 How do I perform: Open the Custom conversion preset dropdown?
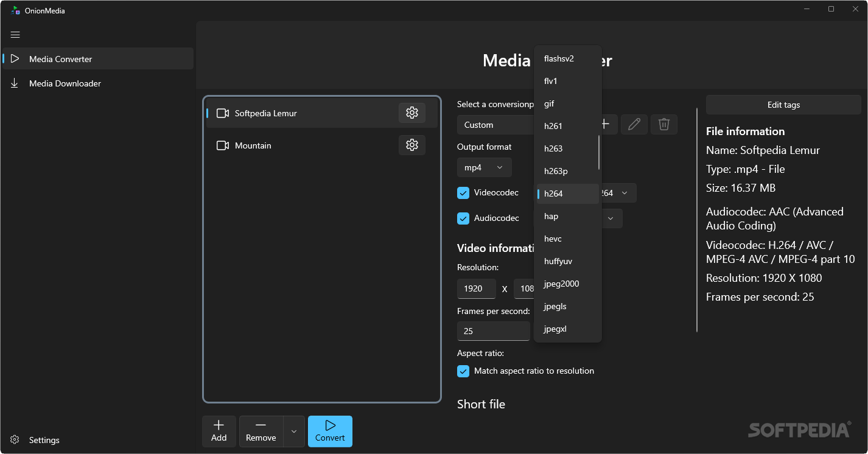(496, 124)
